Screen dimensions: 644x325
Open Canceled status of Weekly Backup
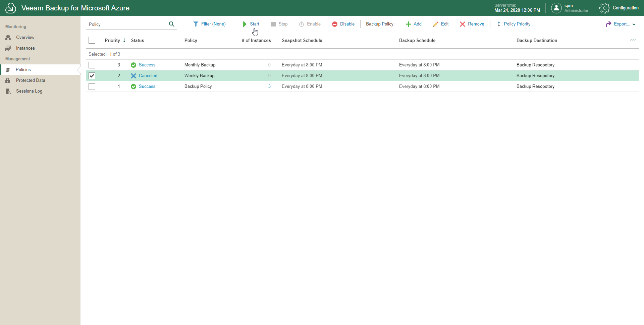pyautogui.click(x=148, y=76)
